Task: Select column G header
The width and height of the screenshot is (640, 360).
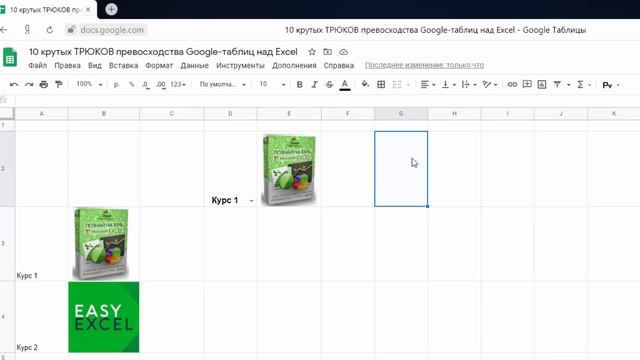Action: coord(401,113)
